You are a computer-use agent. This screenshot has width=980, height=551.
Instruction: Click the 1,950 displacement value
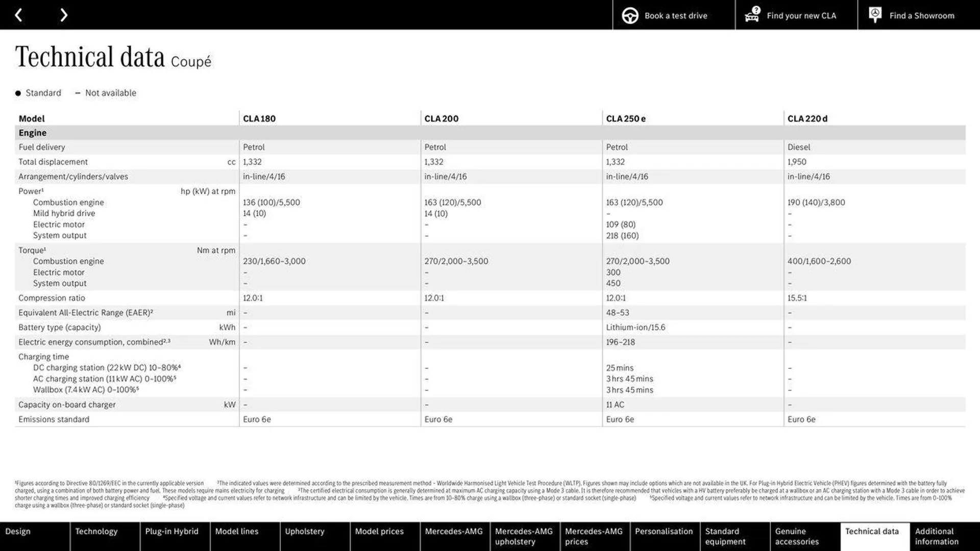797,162
